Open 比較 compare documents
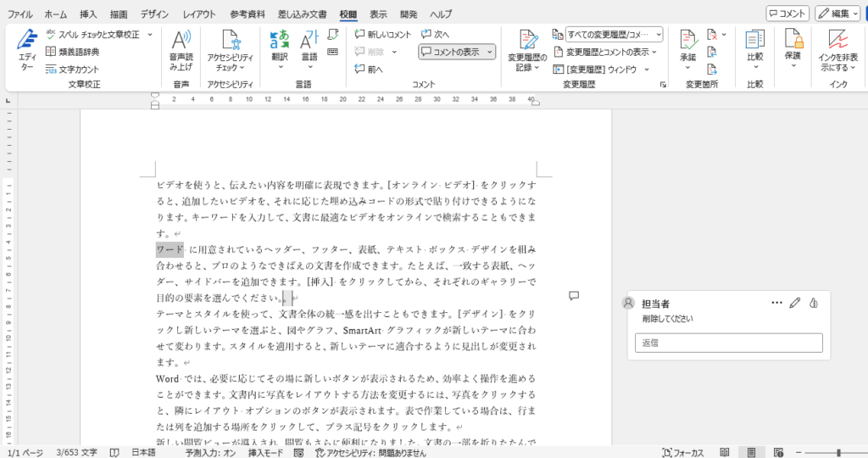Image resolution: width=868 pixels, height=458 pixels. click(755, 50)
